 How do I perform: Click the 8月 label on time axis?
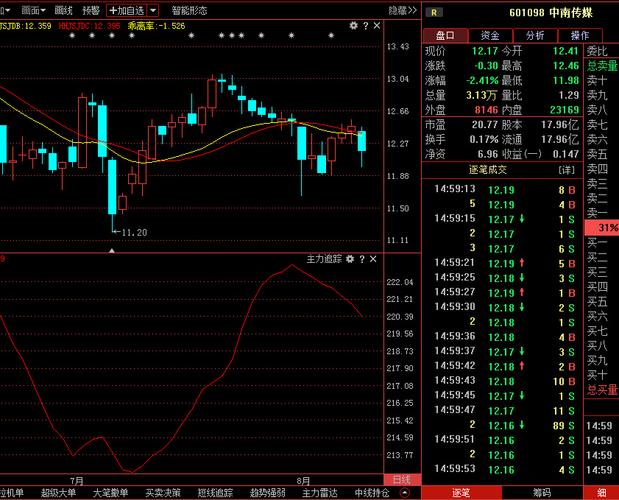coord(303,481)
